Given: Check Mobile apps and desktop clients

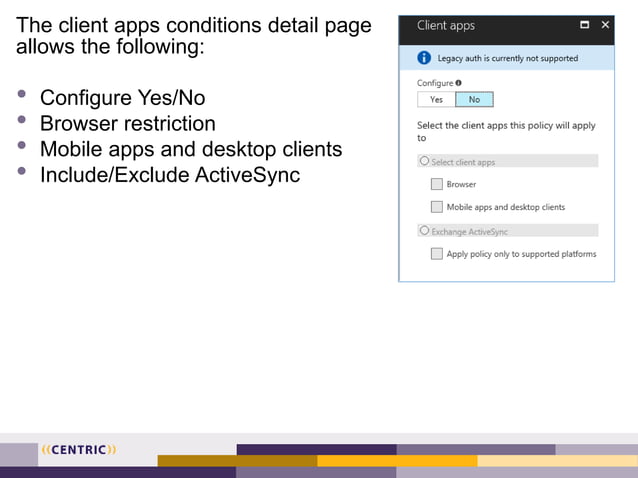Looking at the screenshot, I should (437, 207).
